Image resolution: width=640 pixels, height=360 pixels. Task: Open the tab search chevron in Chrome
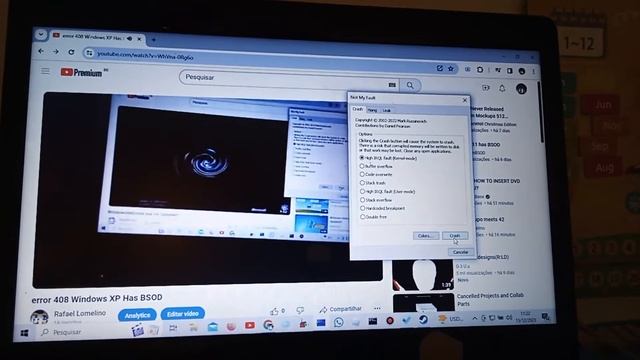tap(41, 35)
